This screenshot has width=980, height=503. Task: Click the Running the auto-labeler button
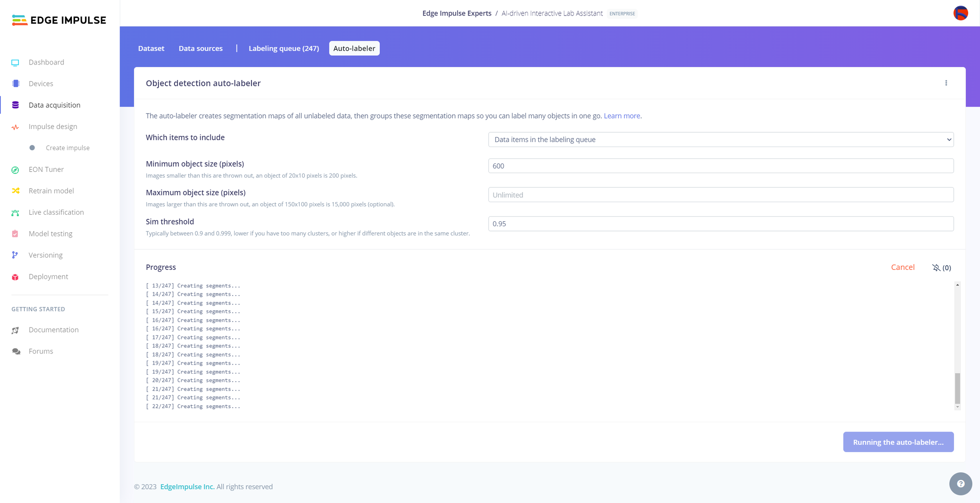pos(898,442)
